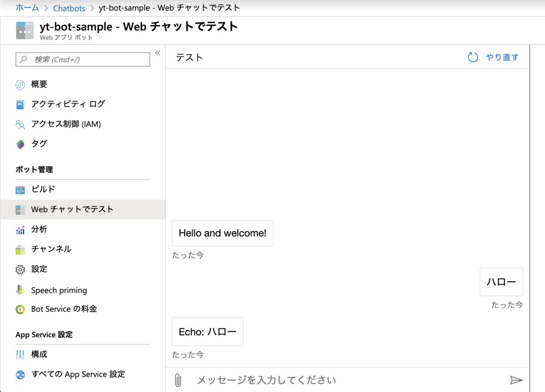Click the チャンネル channels icon
This screenshot has width=545, height=392.
(20, 249)
